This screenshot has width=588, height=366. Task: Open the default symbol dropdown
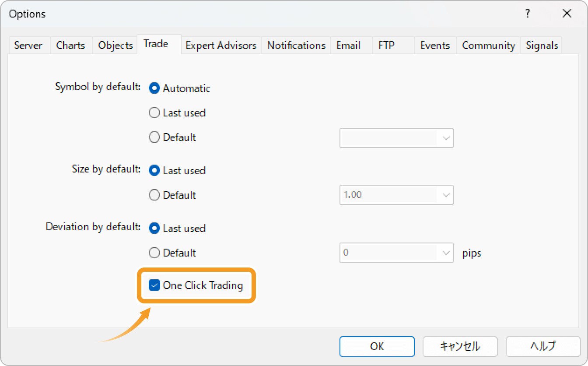click(446, 138)
